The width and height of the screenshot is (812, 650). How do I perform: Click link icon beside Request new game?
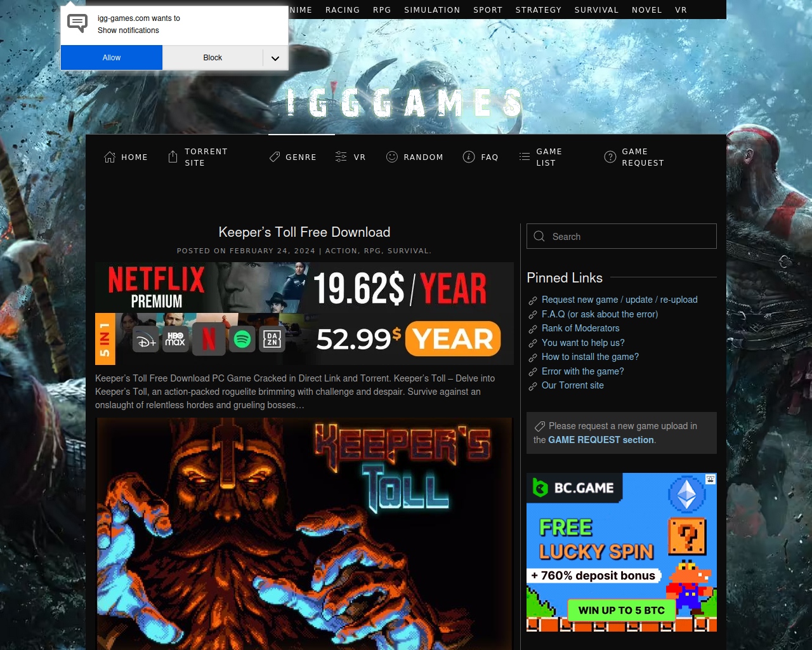click(x=533, y=300)
